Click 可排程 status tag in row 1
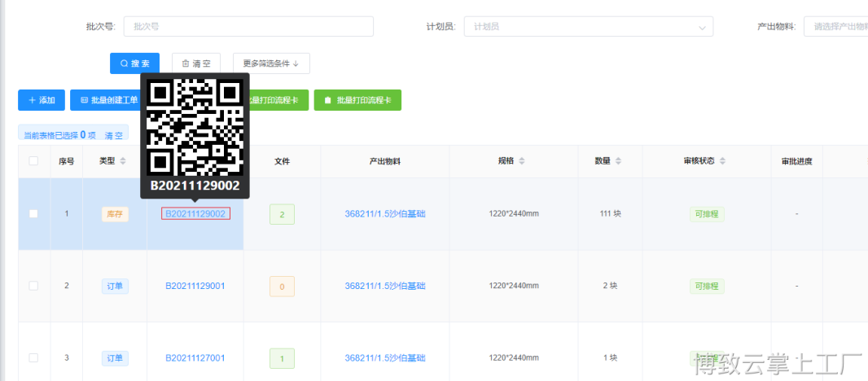Image resolution: width=868 pixels, height=381 pixels. [x=707, y=214]
